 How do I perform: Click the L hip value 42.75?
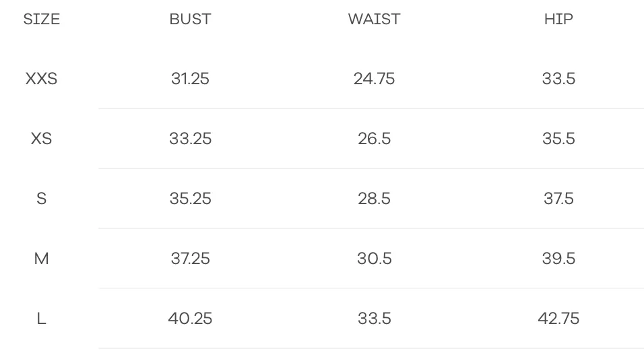click(558, 319)
